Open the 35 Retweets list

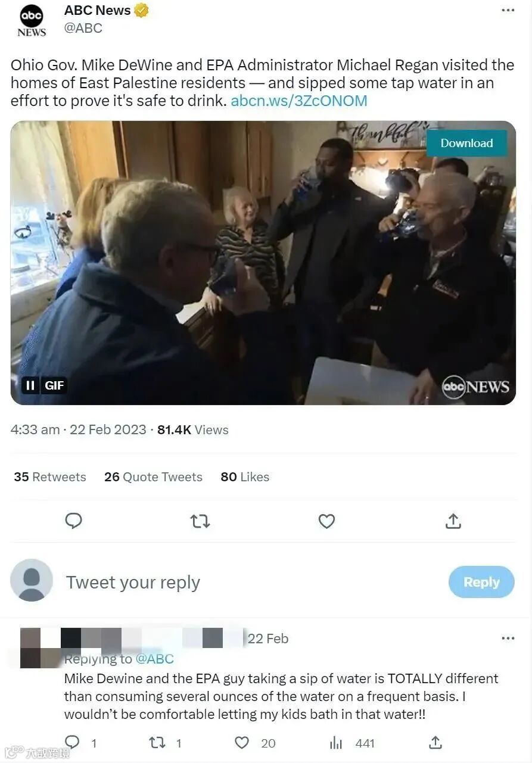click(50, 477)
